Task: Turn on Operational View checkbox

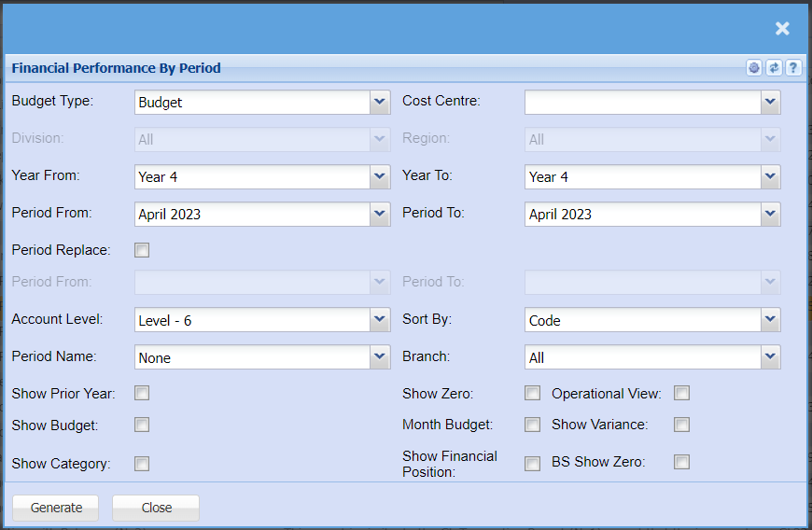Action: pyautogui.click(x=682, y=393)
